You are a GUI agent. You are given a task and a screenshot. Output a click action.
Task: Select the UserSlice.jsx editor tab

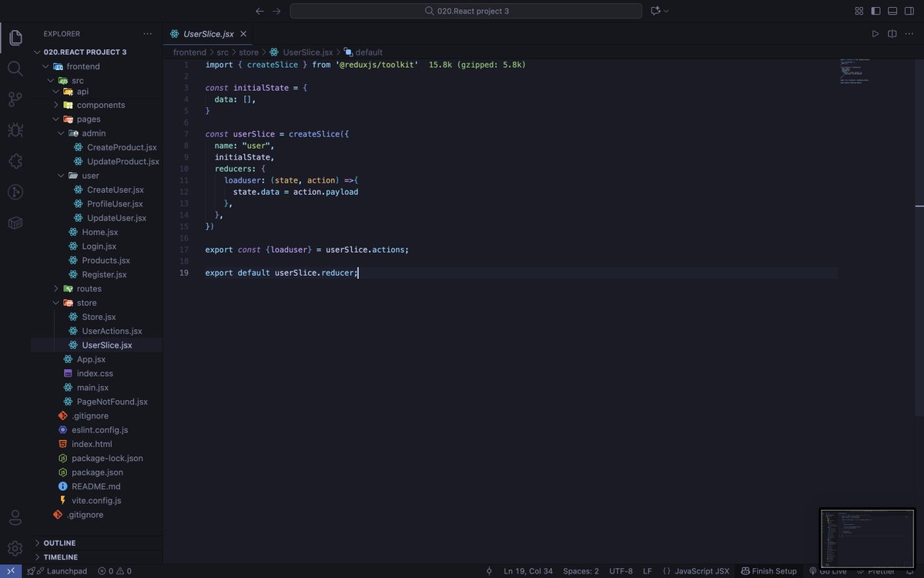[x=208, y=34]
